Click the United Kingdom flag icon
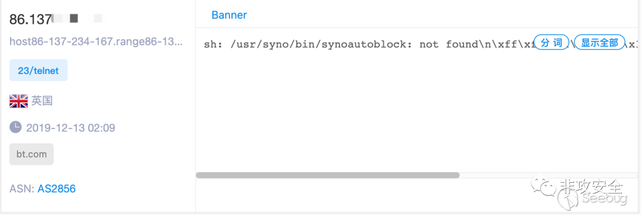 [18, 101]
